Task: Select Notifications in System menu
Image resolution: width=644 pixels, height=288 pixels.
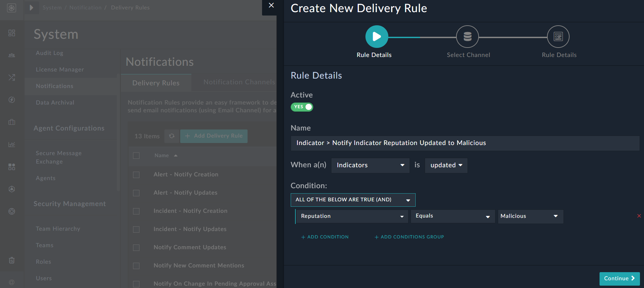Action: 55,86
